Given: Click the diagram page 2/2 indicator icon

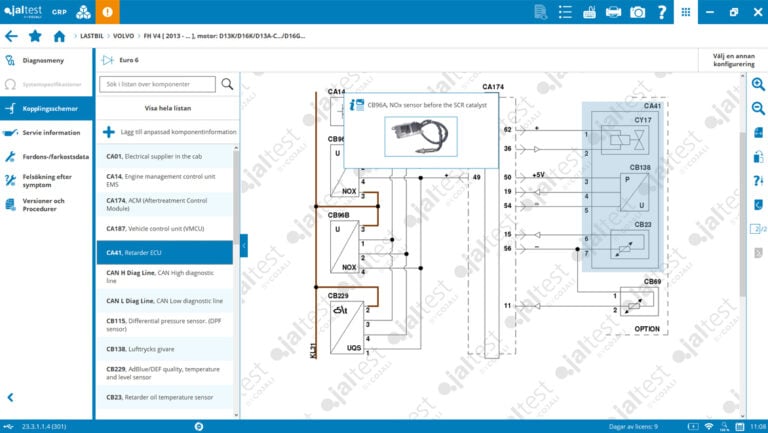Looking at the screenshot, I should 758,229.
